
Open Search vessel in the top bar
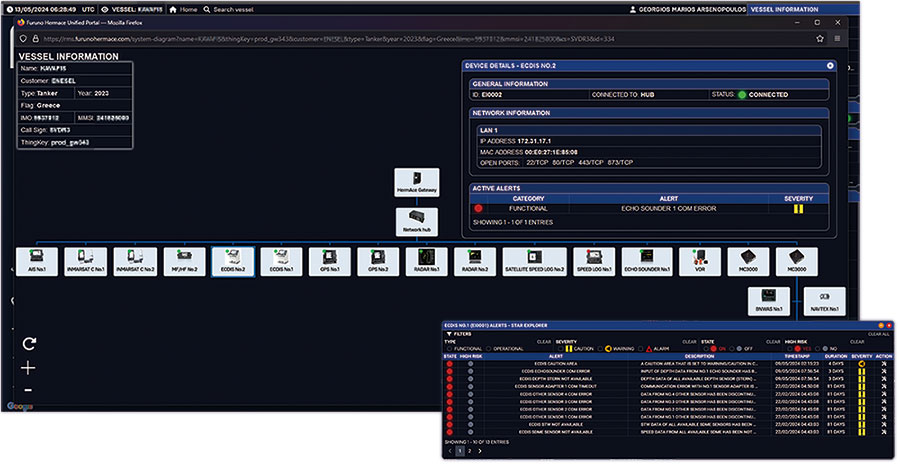click(x=228, y=9)
